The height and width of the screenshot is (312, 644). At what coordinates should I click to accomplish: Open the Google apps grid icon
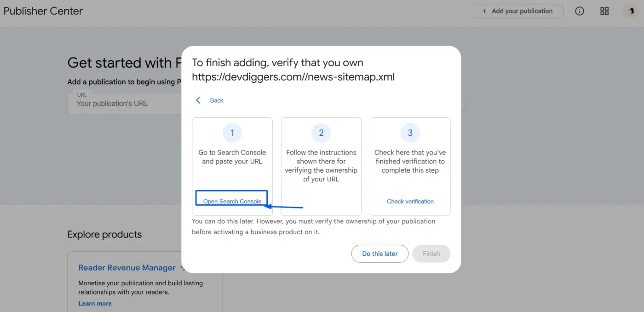click(604, 11)
